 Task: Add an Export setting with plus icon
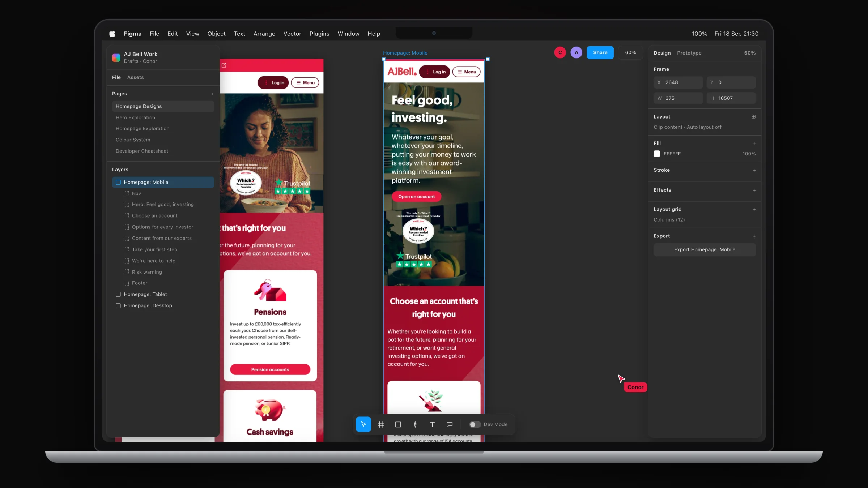click(x=754, y=236)
